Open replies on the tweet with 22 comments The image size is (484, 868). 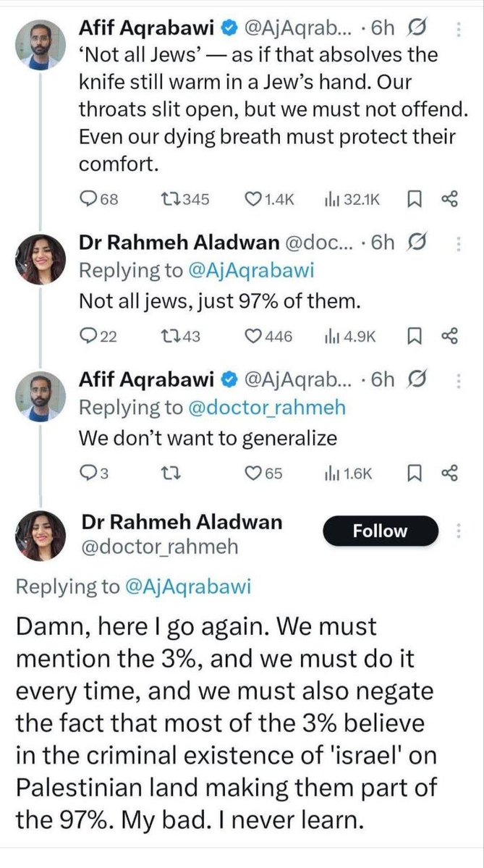(89, 336)
